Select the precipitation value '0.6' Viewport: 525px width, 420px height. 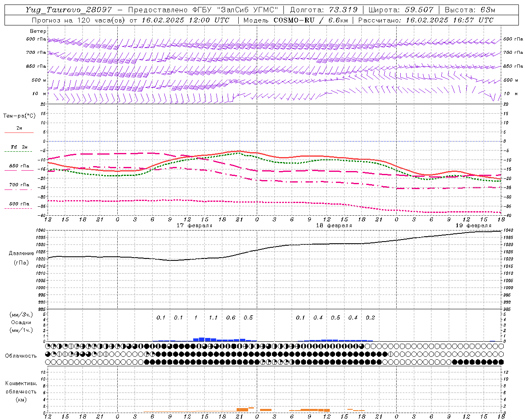[x=231, y=318]
